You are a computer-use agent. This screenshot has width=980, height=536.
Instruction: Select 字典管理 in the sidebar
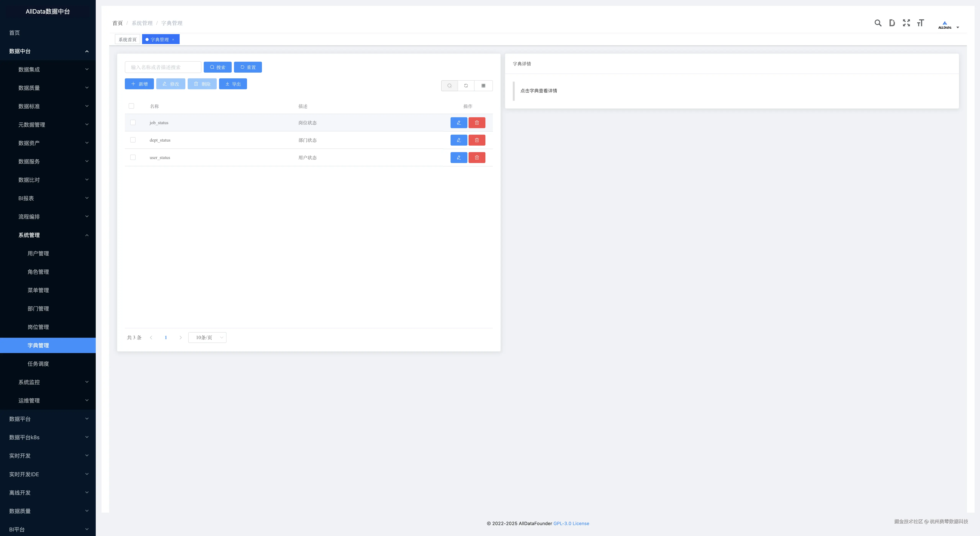(x=48, y=345)
